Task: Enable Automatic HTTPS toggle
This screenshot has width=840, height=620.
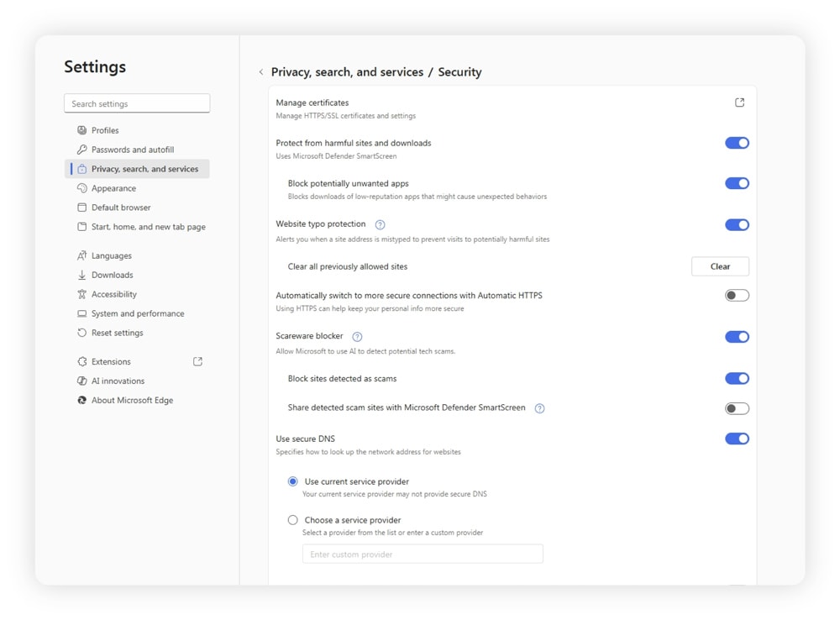Action: point(737,295)
